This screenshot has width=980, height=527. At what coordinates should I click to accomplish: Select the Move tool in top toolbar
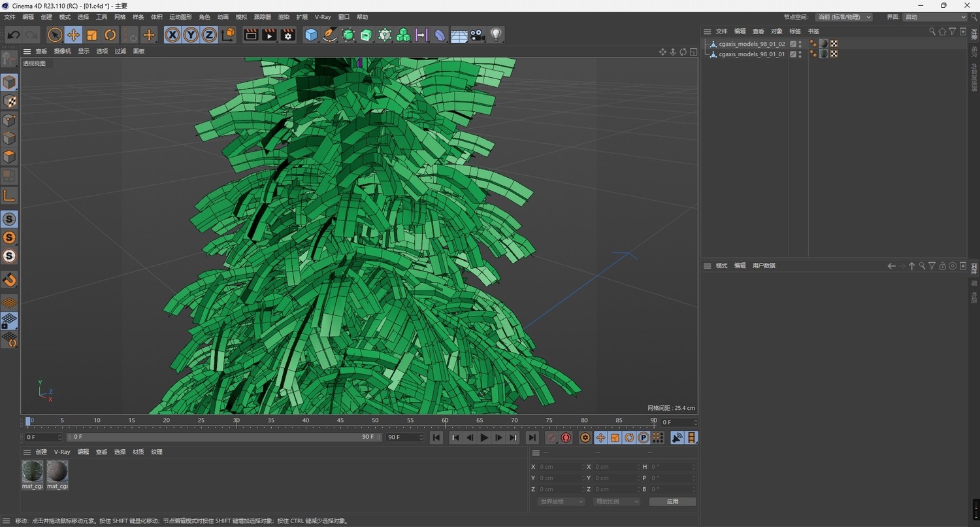pos(73,35)
